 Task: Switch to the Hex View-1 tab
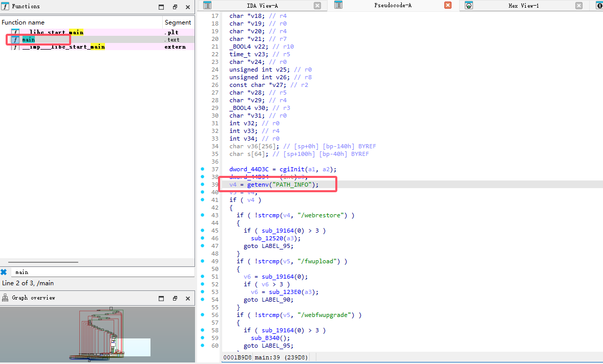[x=523, y=6]
